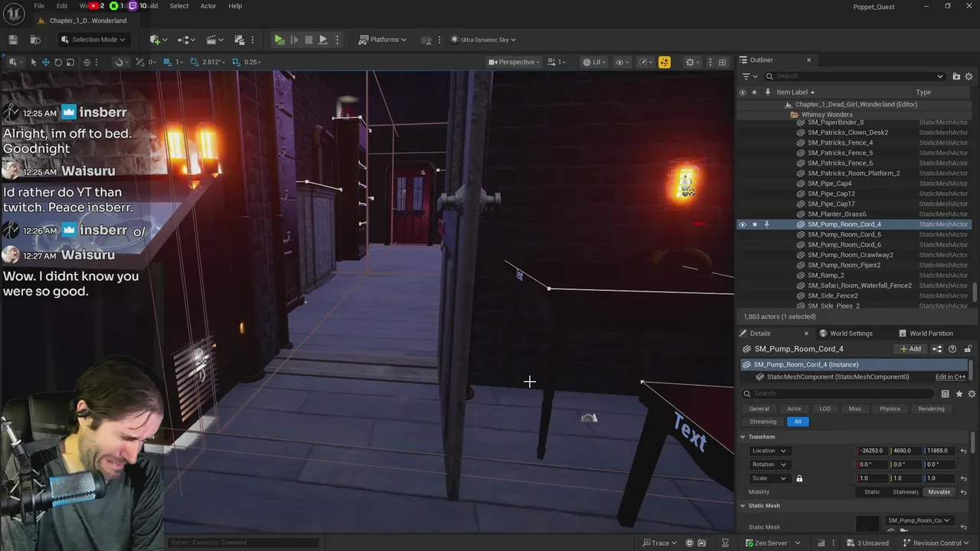Open the Cinematics clapperboard menu
The height and width of the screenshot is (551, 980).
coord(214,40)
